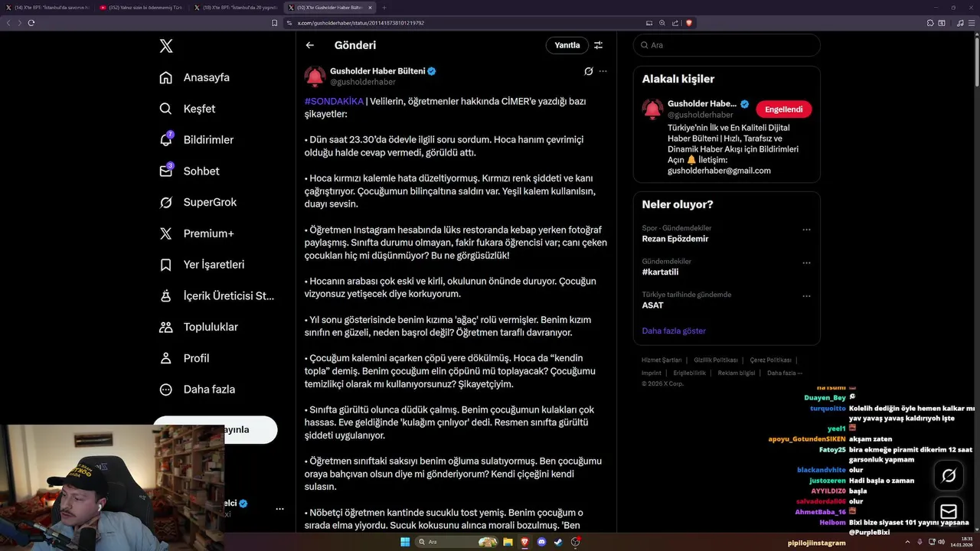The height and width of the screenshot is (551, 980).
Task: Open the X logo home icon
Action: (x=166, y=46)
